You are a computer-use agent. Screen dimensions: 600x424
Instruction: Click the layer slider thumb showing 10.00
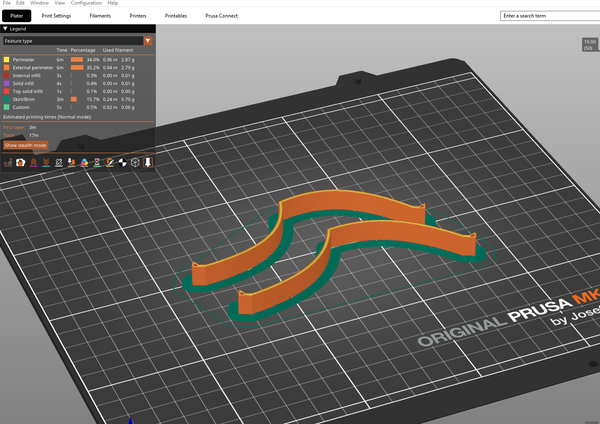click(x=590, y=45)
